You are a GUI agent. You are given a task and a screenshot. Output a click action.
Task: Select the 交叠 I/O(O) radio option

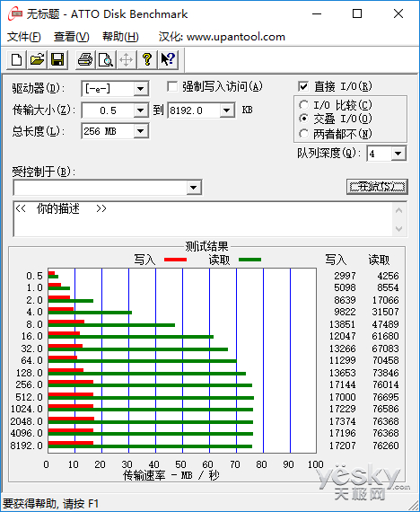(x=303, y=119)
